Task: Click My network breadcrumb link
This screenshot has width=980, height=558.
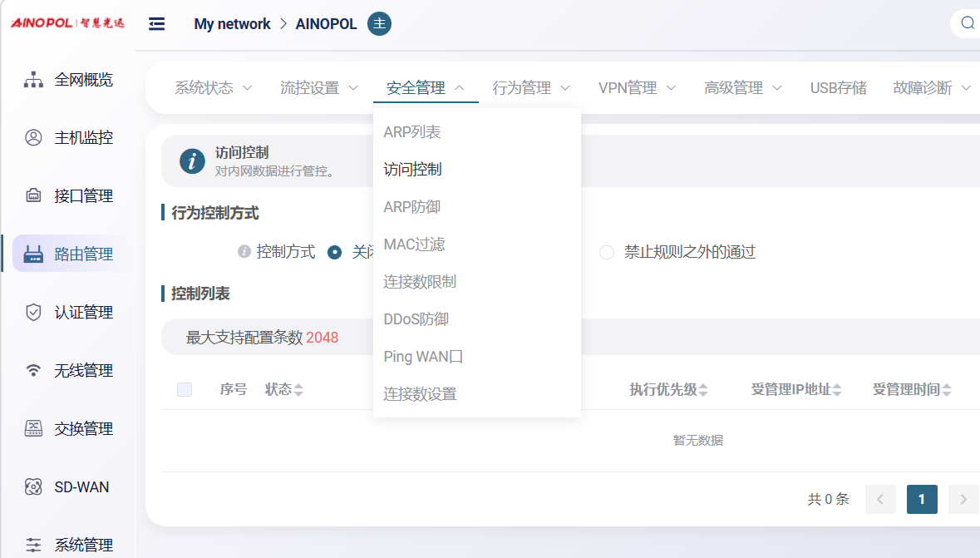Action: pyautogui.click(x=232, y=24)
